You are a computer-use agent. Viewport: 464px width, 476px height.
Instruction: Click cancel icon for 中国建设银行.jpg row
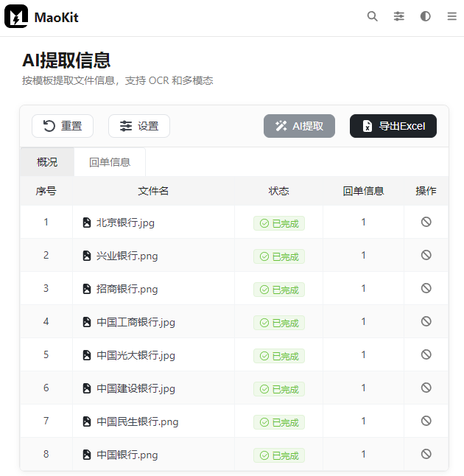426,388
